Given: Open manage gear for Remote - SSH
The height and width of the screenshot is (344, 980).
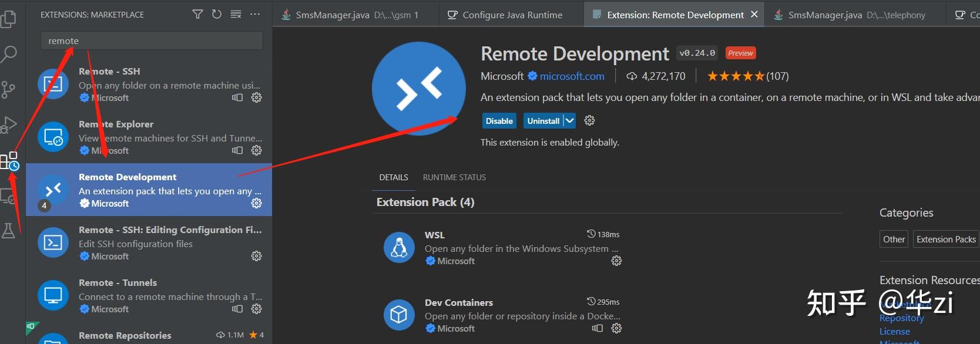Looking at the screenshot, I should 256,97.
